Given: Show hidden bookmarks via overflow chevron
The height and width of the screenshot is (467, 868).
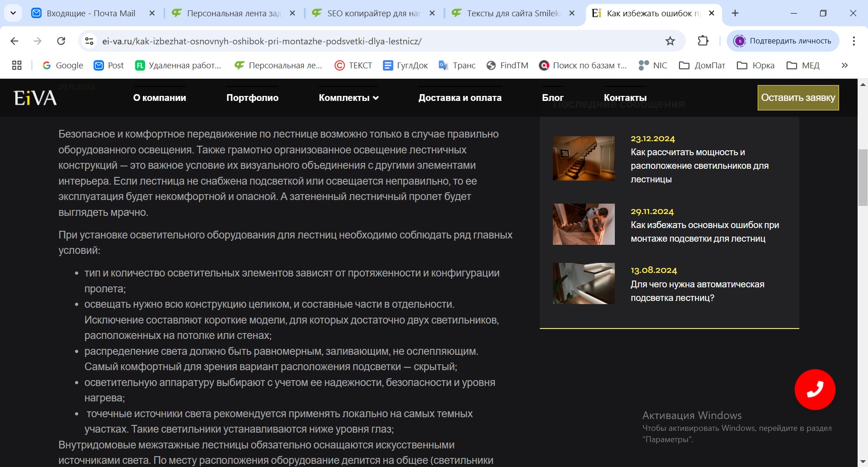Looking at the screenshot, I should point(844,65).
